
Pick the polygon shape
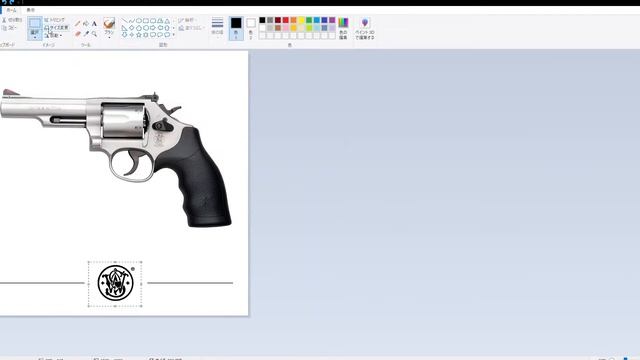pyautogui.click(x=160, y=21)
